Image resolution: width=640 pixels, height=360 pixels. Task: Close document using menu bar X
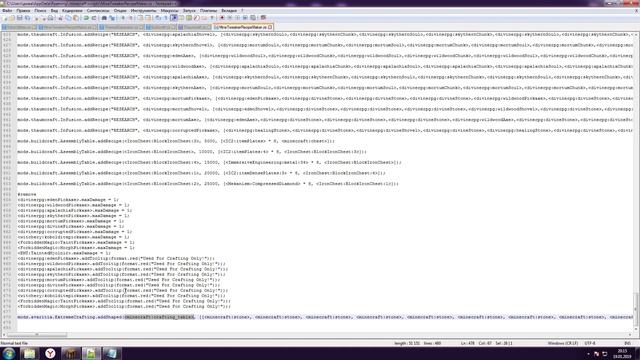[636, 11]
